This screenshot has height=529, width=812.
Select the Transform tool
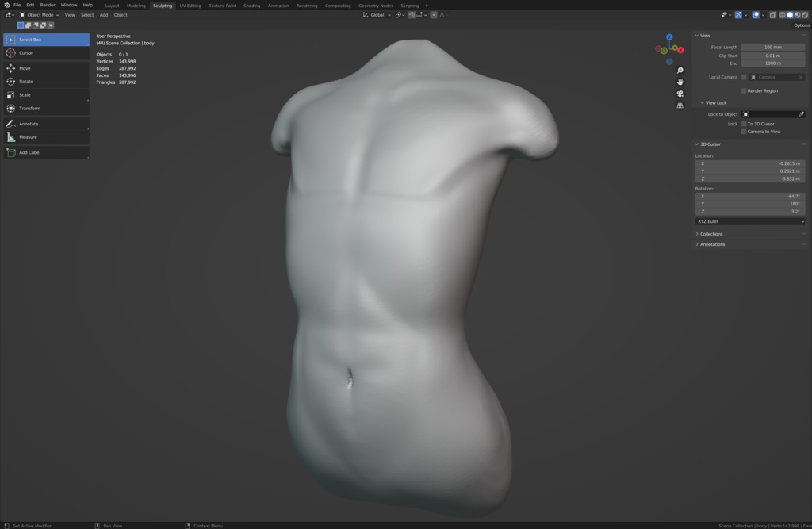point(46,109)
